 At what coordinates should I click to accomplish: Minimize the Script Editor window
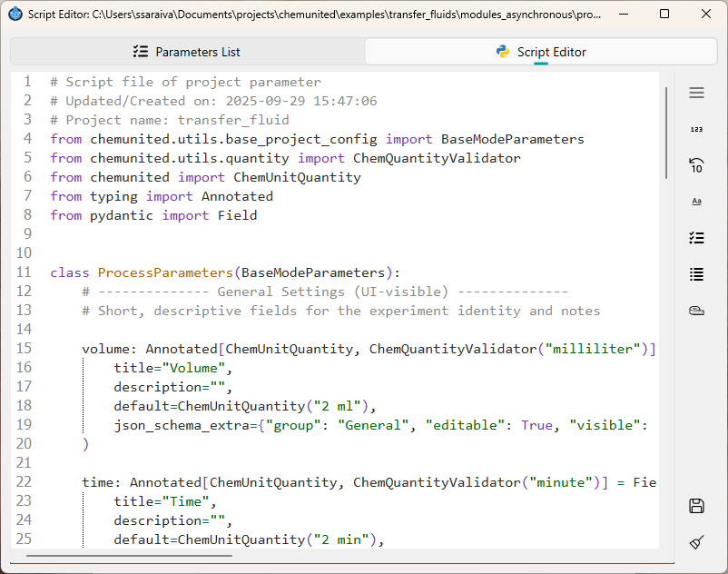tap(624, 15)
